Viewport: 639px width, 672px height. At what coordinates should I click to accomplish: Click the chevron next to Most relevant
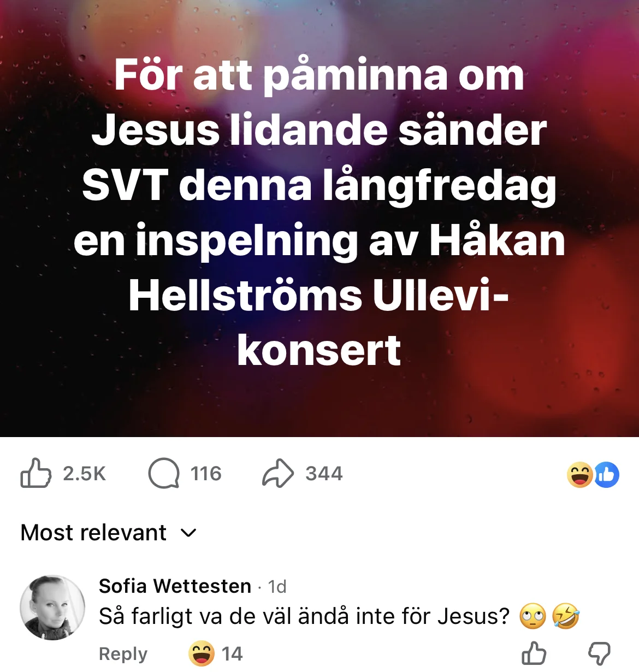188,533
